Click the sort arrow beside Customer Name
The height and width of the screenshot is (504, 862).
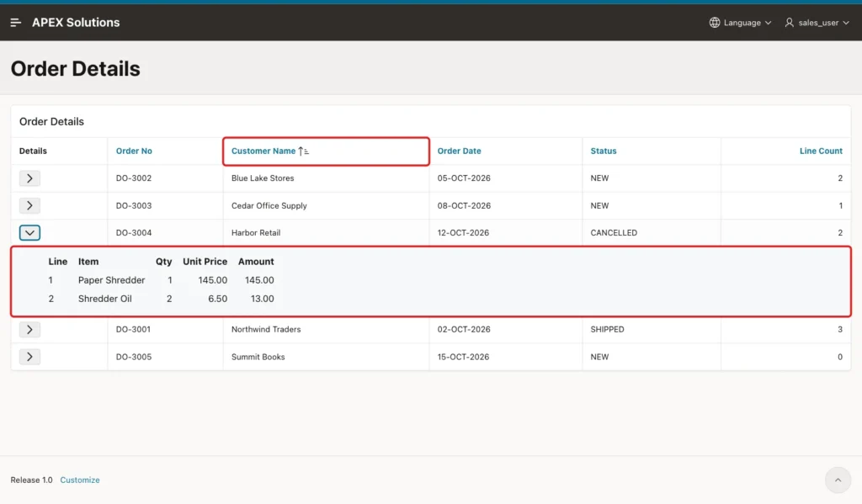pyautogui.click(x=303, y=151)
